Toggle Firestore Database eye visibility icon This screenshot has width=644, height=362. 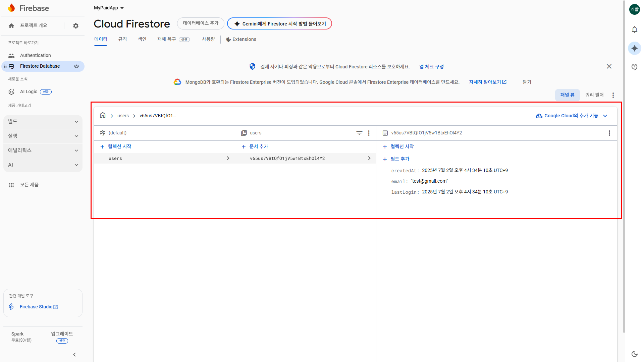tap(76, 66)
